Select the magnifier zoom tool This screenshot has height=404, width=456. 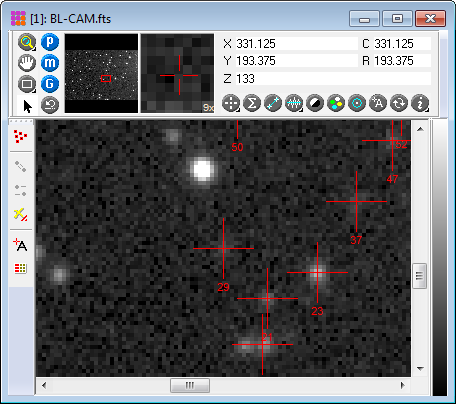(x=27, y=42)
